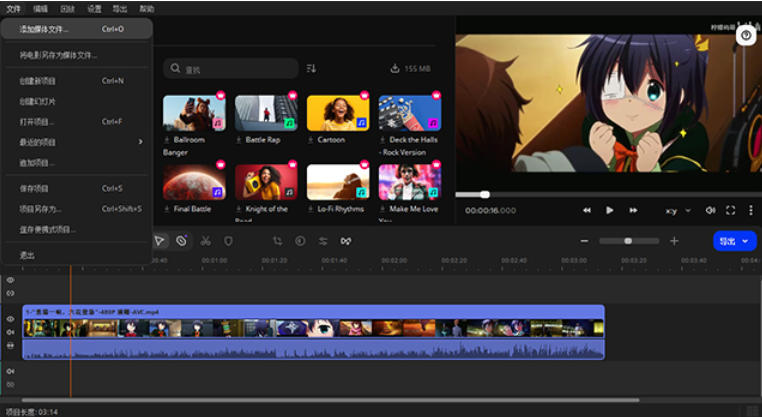Image resolution: width=762 pixels, height=417 pixels.
Task: Click the 文件 menu in menu bar
Action: (x=13, y=9)
